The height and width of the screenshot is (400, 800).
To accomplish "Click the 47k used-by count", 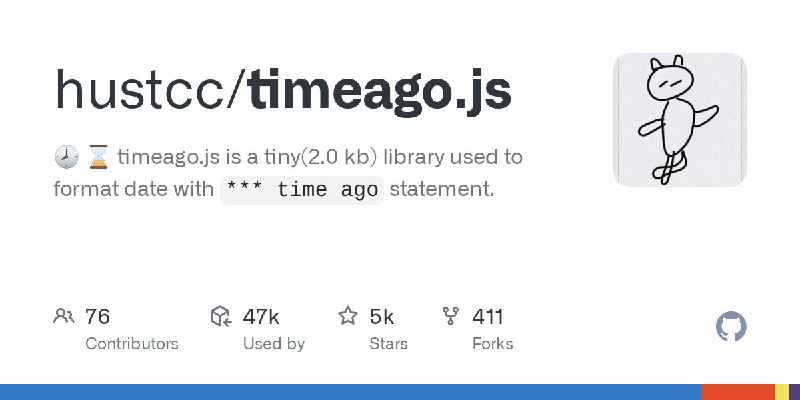I will [261, 316].
